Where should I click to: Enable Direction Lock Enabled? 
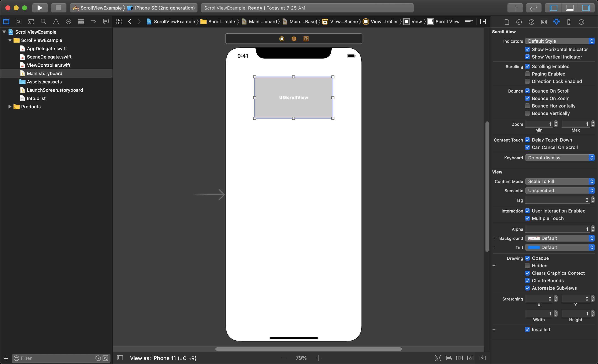click(527, 82)
